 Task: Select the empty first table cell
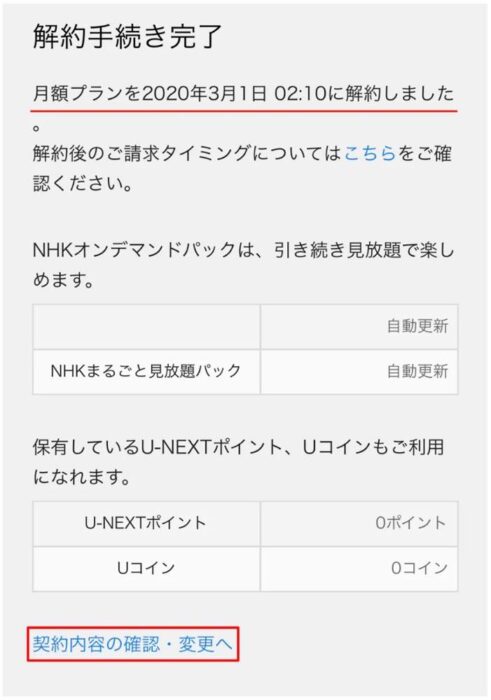(x=146, y=326)
